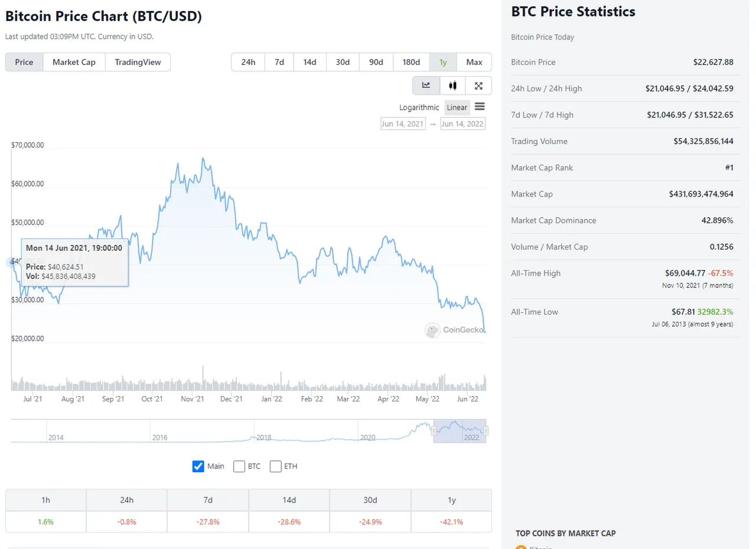Viewport: 756px width, 549px height.
Task: Click the 30d change value -24.9%
Action: pos(370,522)
